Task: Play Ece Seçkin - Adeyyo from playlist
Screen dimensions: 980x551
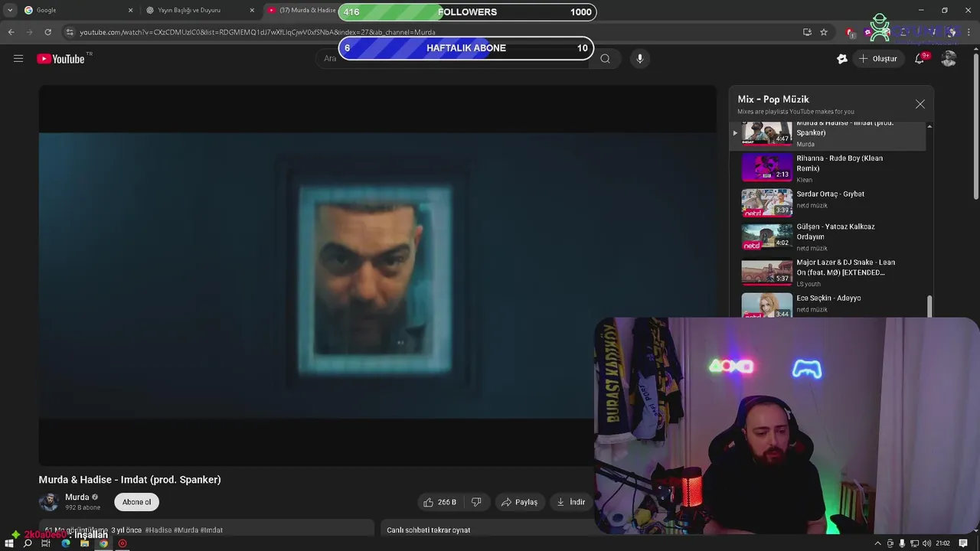Action: tap(832, 305)
